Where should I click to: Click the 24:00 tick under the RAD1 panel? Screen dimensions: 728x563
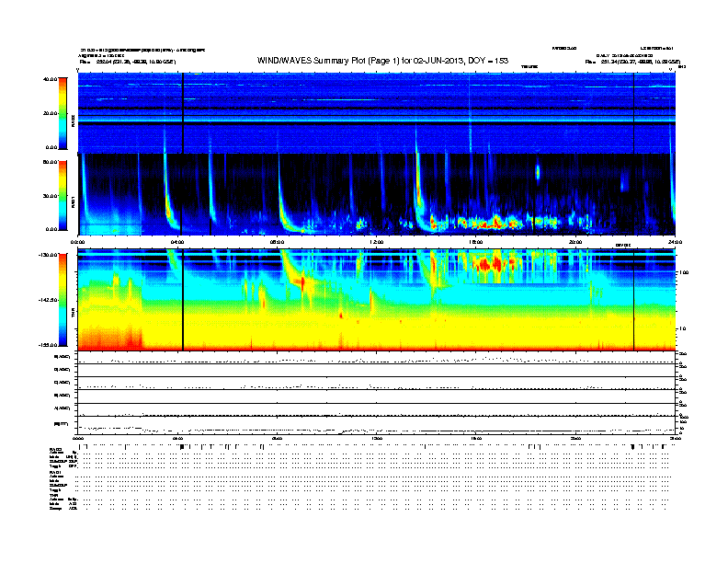[x=675, y=242]
